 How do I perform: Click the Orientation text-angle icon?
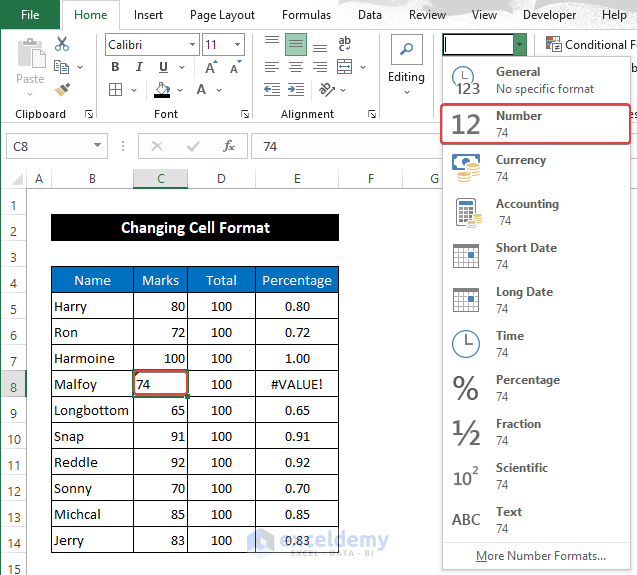pyautogui.click(x=327, y=89)
